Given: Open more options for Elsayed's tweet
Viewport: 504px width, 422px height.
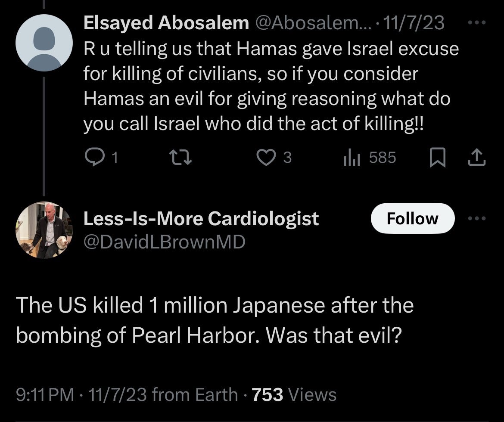Looking at the screenshot, I should point(476,23).
